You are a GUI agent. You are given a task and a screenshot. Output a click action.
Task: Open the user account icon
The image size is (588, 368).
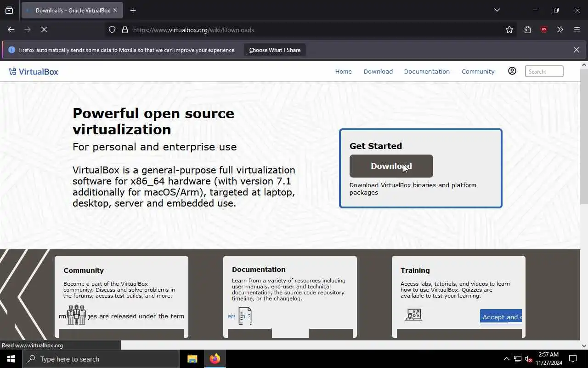[x=512, y=71]
